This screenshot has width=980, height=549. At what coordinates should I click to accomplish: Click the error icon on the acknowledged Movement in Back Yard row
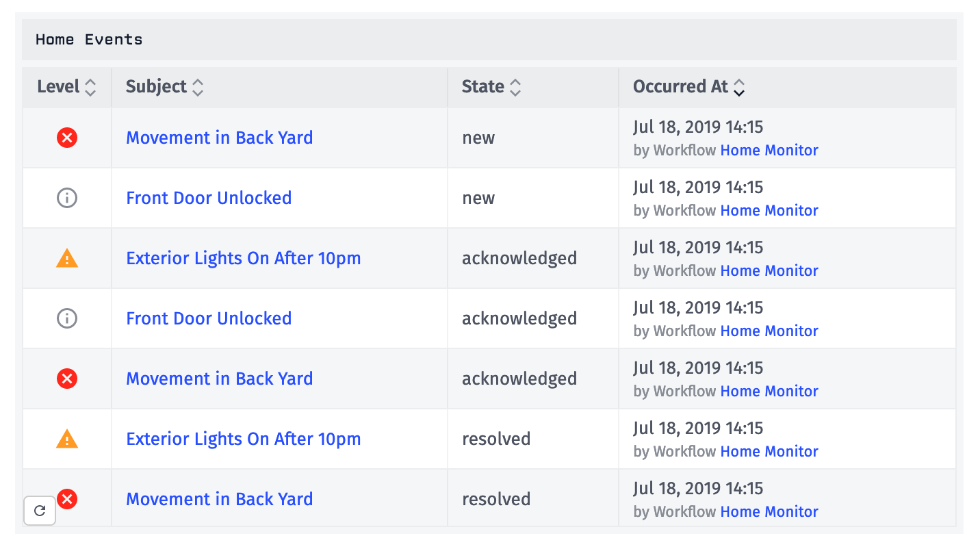(x=66, y=379)
